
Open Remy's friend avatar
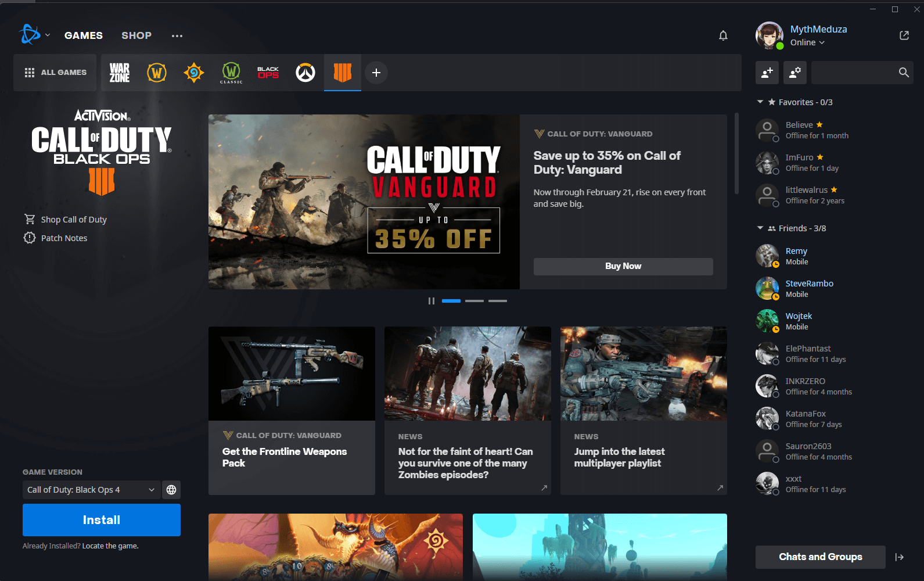(x=767, y=256)
